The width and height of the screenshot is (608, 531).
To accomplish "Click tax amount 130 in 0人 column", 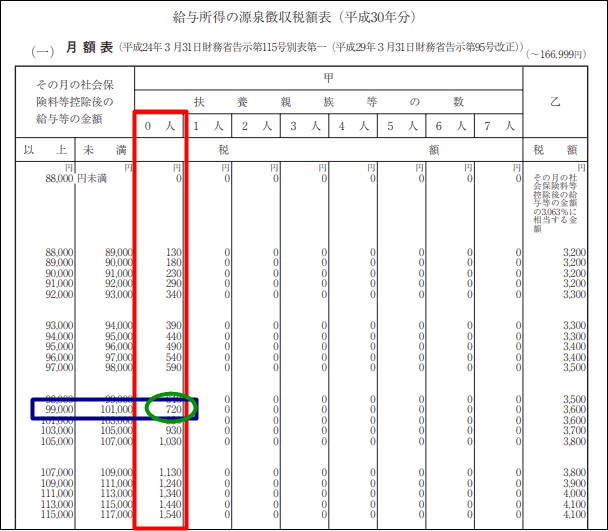I will pyautogui.click(x=174, y=253).
